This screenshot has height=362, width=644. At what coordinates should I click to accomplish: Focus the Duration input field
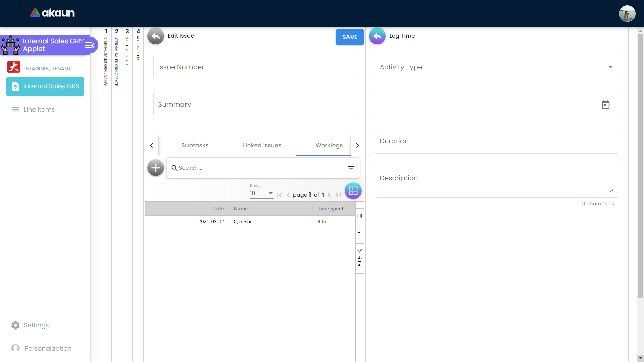[496, 141]
